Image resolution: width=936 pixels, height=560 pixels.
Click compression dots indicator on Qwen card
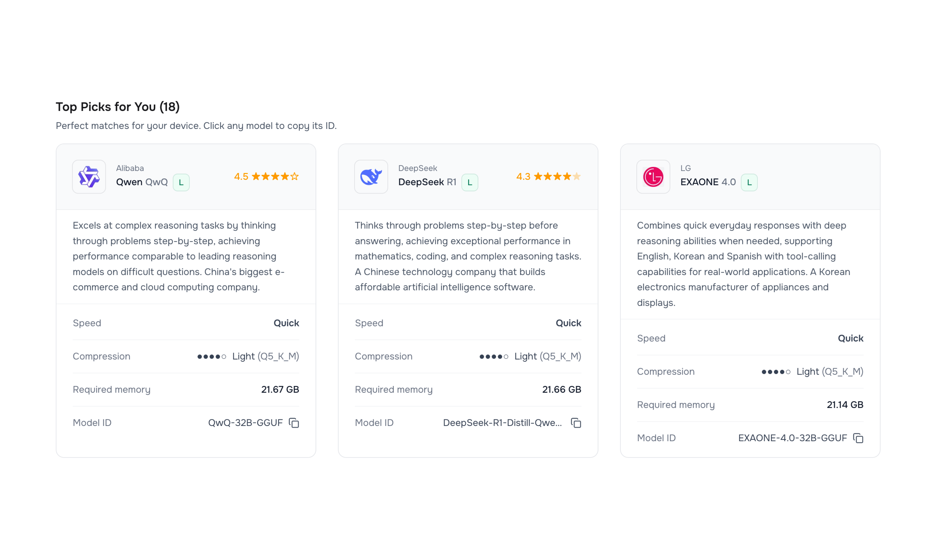point(212,357)
